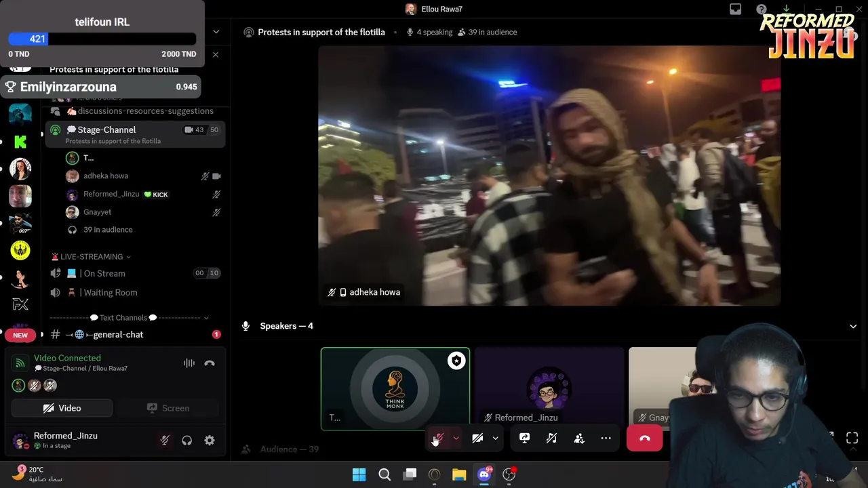Deafen with headphones icon in user panel
The height and width of the screenshot is (488, 868).
pos(187,441)
